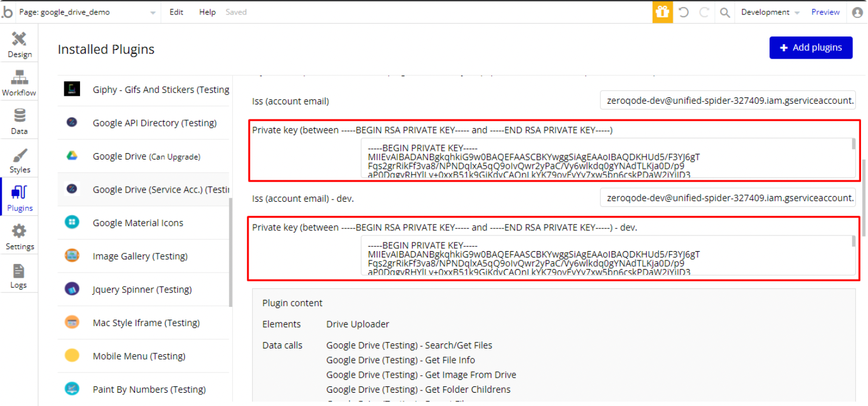Click the Installed Plugins heading

[106, 49]
